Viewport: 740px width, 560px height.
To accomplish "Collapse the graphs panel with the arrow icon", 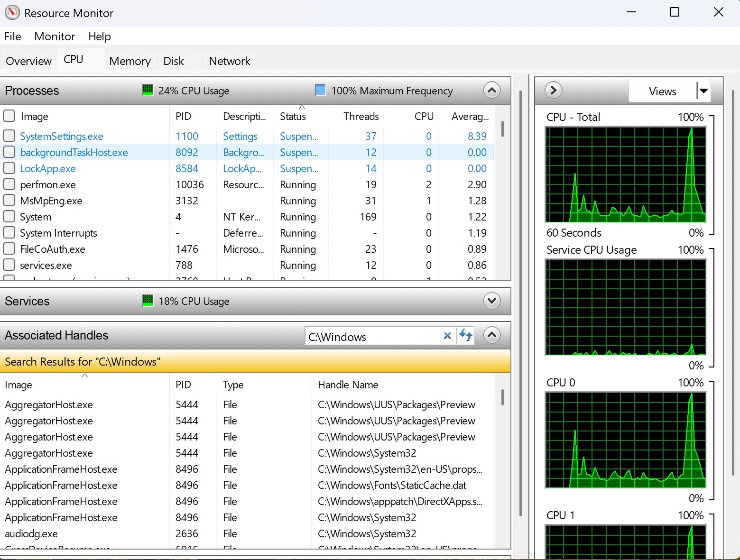I will tap(553, 90).
